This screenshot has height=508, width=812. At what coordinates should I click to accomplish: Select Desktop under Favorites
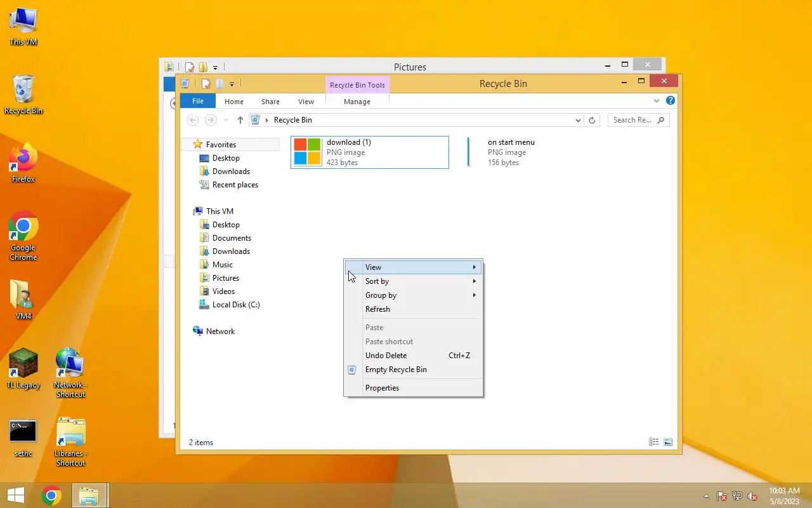(x=226, y=158)
